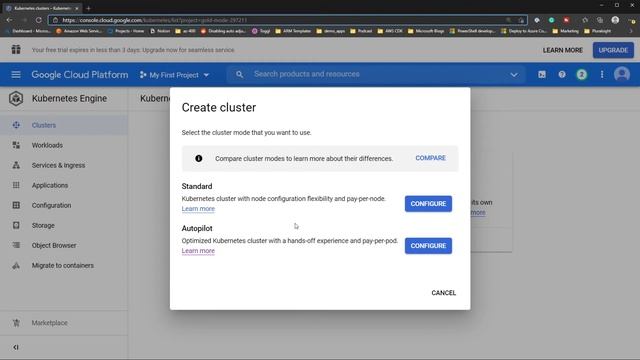Activate Cloud Shell from the top bar
Viewport: 640px width, 360px height.
542,74
